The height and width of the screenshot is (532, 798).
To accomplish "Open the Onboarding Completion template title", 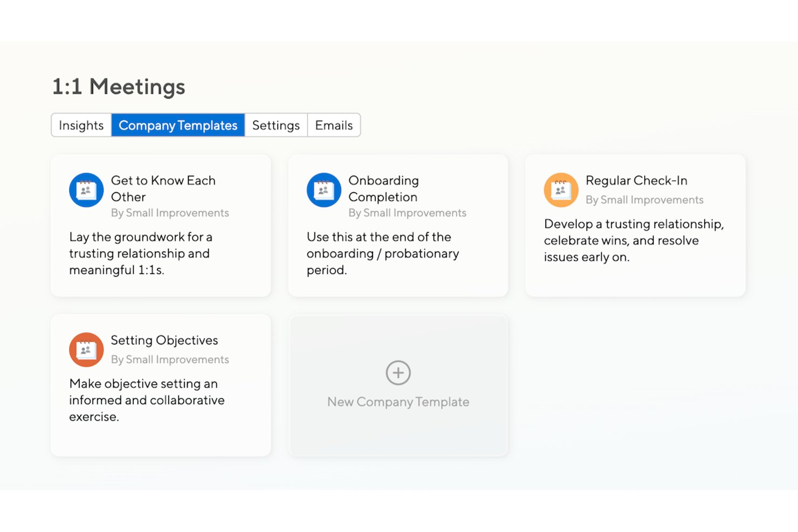I will coord(384,189).
